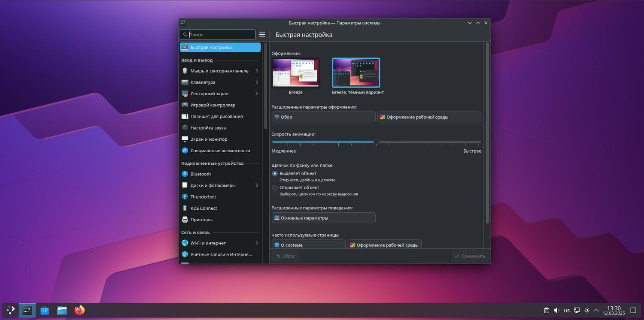Screen dimensions: 644x320
Task: Expand the Сенсорный экран chevron
Action: coord(257,94)
